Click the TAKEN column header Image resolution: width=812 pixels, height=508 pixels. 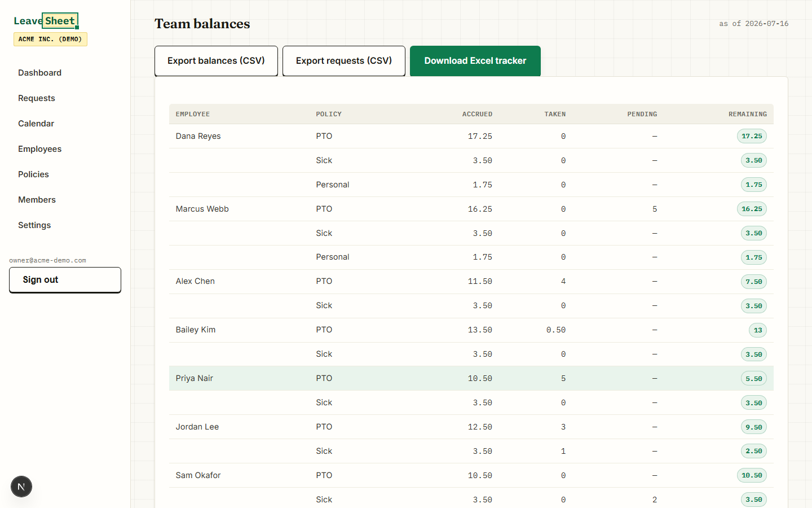(x=555, y=114)
